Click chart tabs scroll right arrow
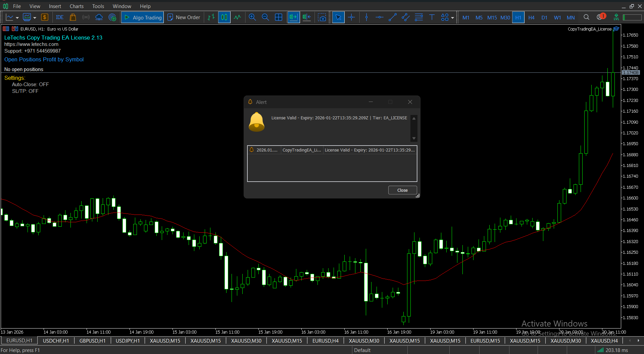 (x=638, y=341)
